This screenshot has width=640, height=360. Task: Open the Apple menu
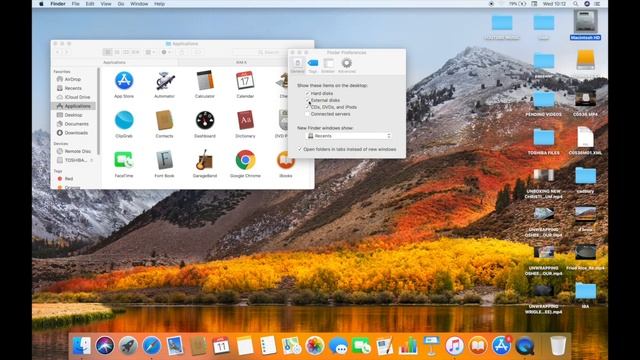[x=41, y=4]
